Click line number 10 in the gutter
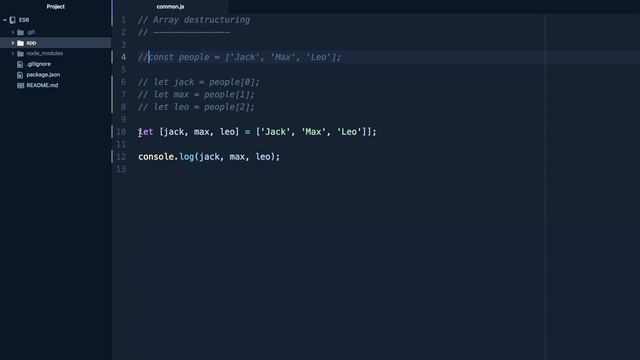640x360 pixels. click(121, 132)
